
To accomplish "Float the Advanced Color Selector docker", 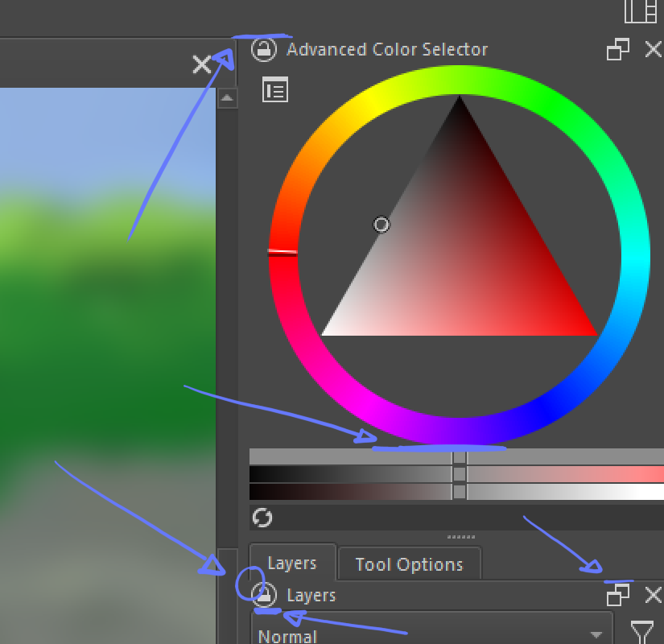I will click(x=617, y=50).
